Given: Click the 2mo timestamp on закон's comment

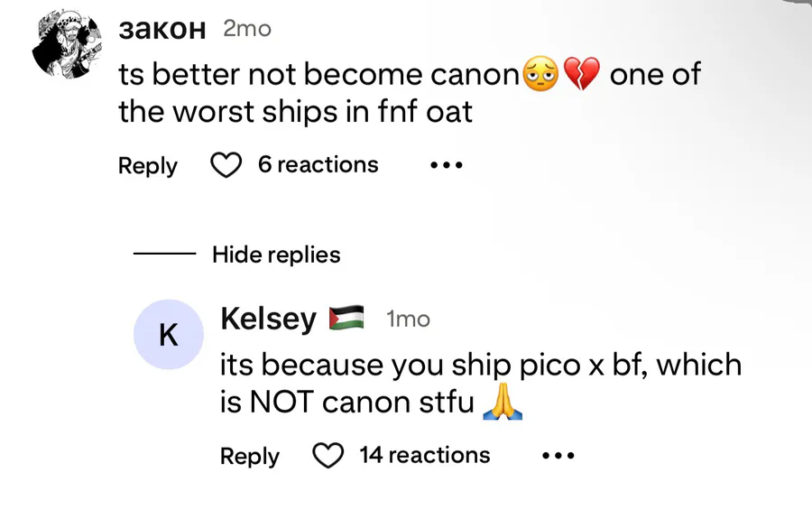Looking at the screenshot, I should coord(246,29).
